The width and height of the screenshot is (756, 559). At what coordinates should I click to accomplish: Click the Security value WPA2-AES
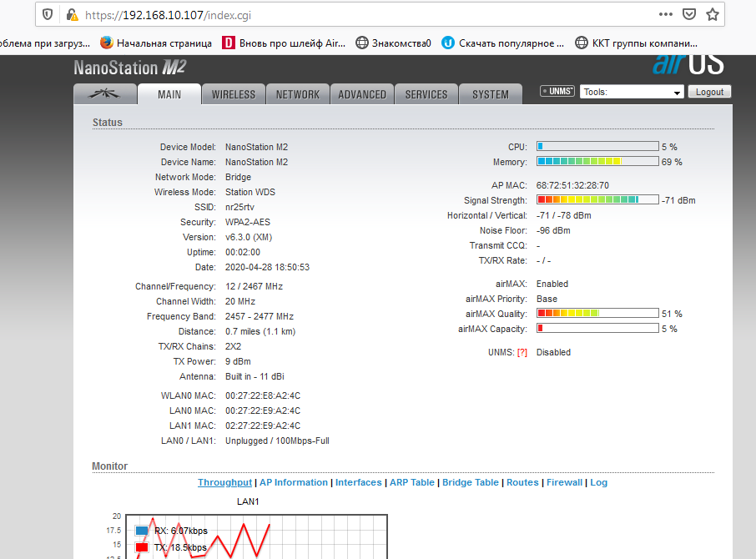[x=248, y=222]
